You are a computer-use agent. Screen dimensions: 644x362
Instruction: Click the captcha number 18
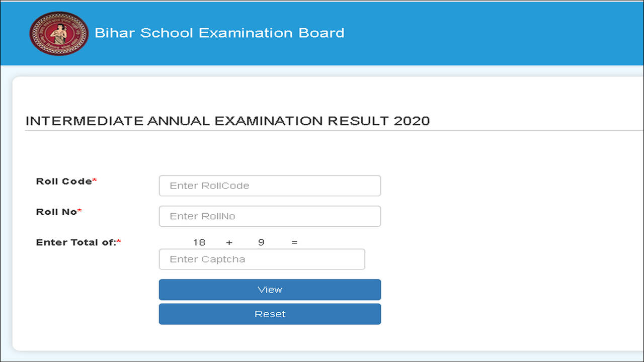click(199, 242)
